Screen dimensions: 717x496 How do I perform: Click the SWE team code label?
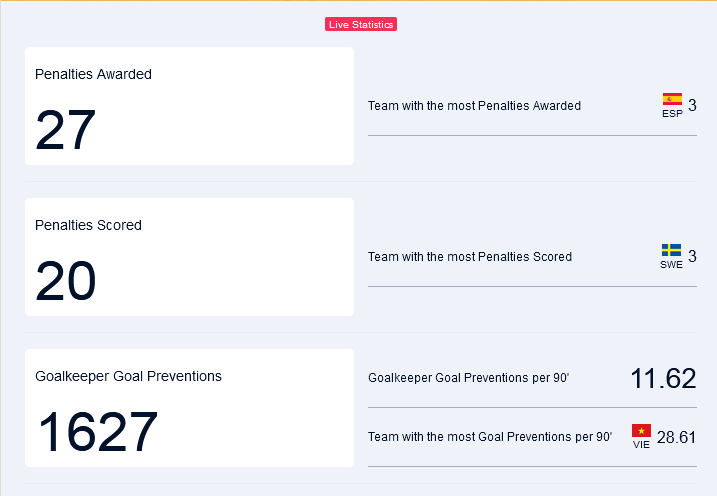671,265
